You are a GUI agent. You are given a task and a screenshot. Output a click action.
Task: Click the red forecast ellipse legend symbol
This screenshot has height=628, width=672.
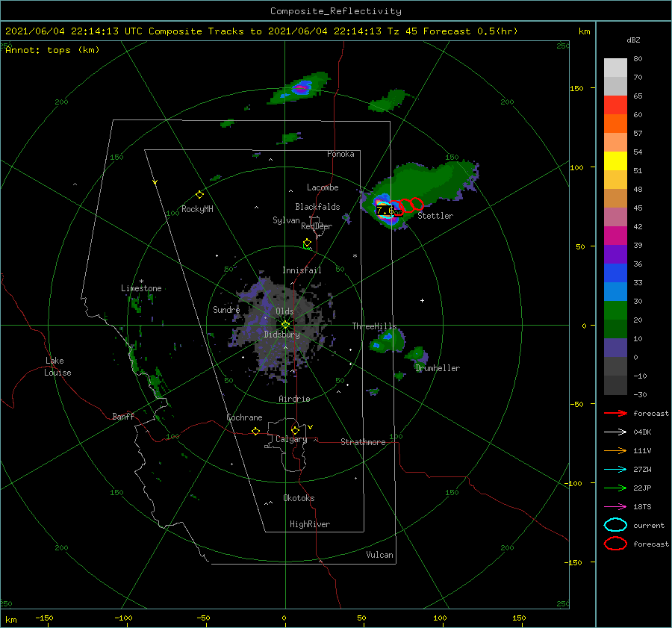coord(615,544)
